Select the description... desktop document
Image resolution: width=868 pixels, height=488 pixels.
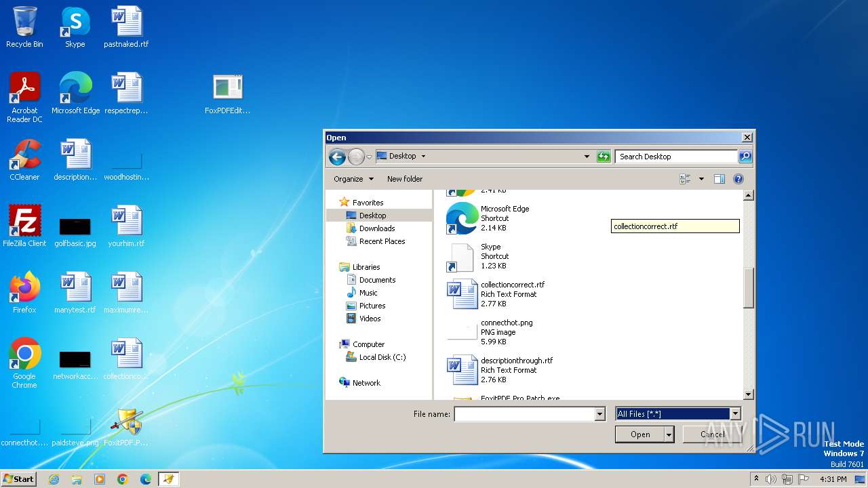click(x=75, y=160)
